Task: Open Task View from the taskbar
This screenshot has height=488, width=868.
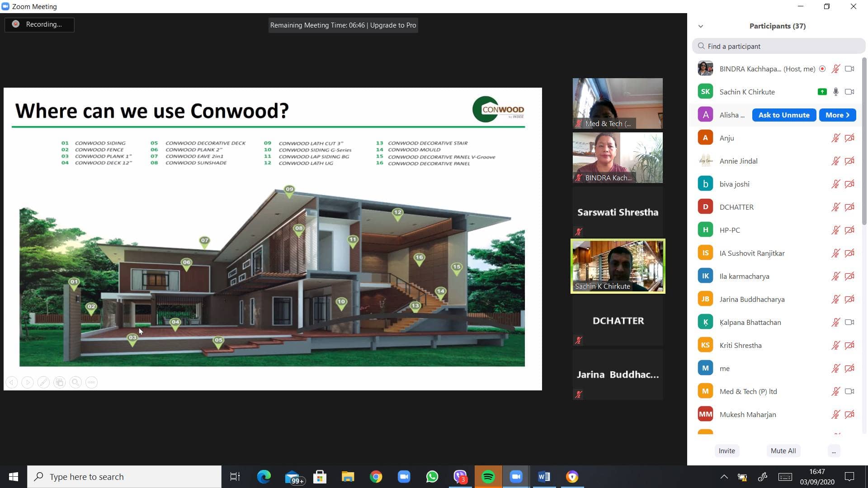Action: click(x=235, y=477)
